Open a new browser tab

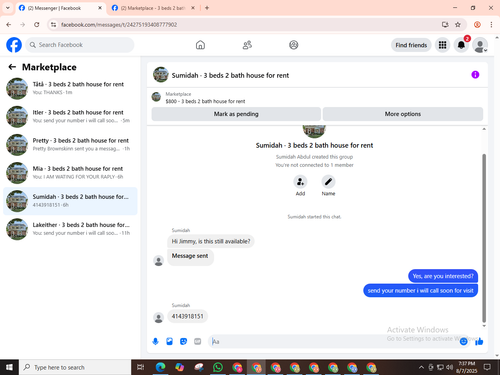click(207, 8)
